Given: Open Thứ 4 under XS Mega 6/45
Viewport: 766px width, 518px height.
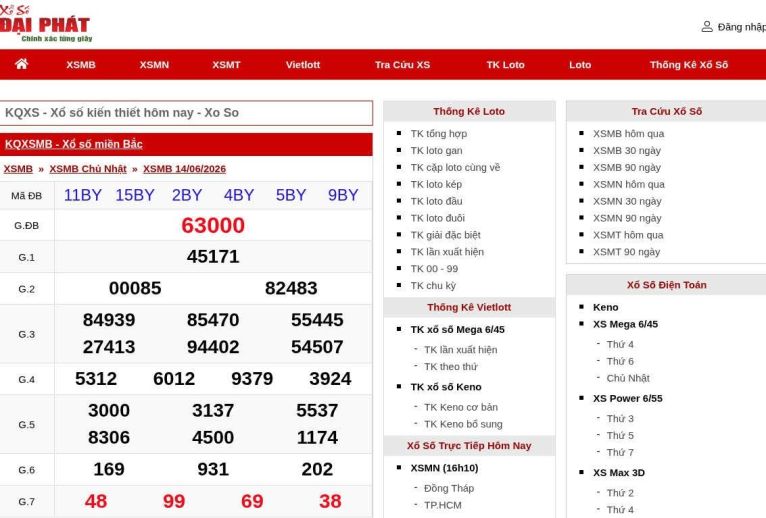Looking at the screenshot, I should click(x=620, y=345).
